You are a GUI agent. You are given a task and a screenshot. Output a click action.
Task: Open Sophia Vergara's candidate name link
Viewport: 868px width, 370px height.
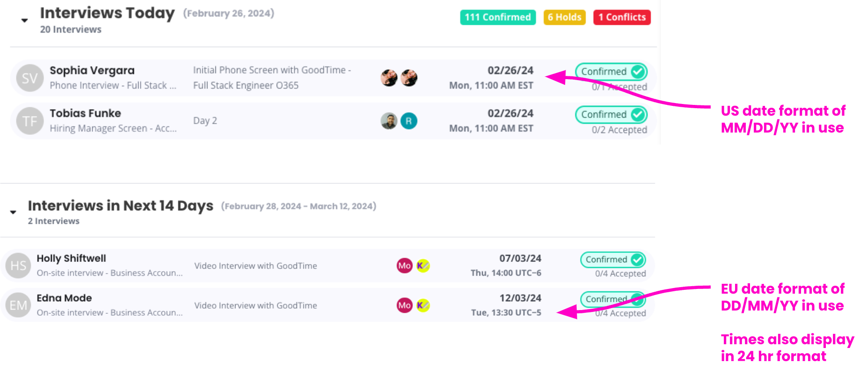[92, 70]
